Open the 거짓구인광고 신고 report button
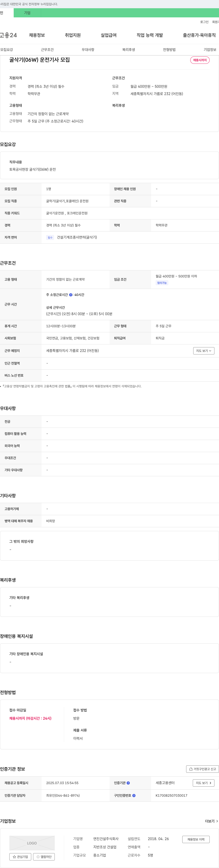 pyautogui.click(x=203, y=769)
